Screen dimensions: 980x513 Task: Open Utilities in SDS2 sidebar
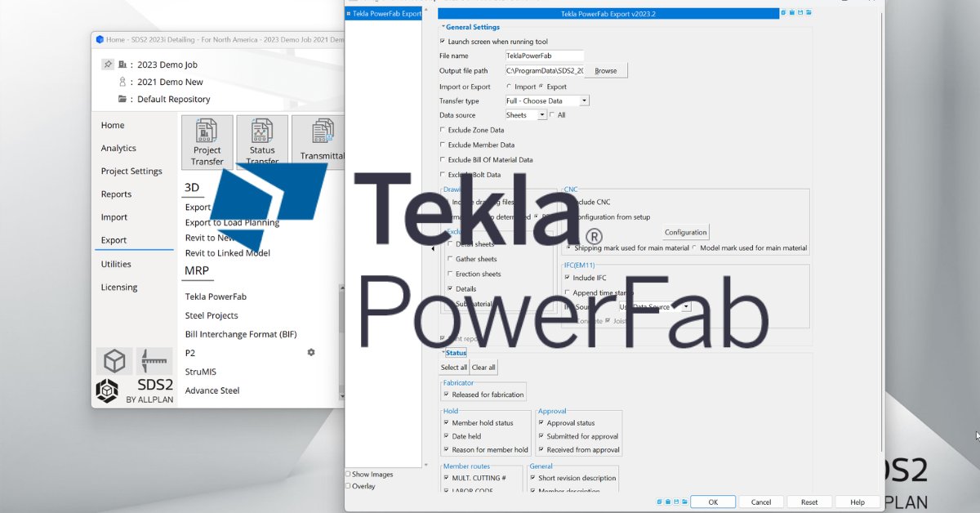(116, 264)
